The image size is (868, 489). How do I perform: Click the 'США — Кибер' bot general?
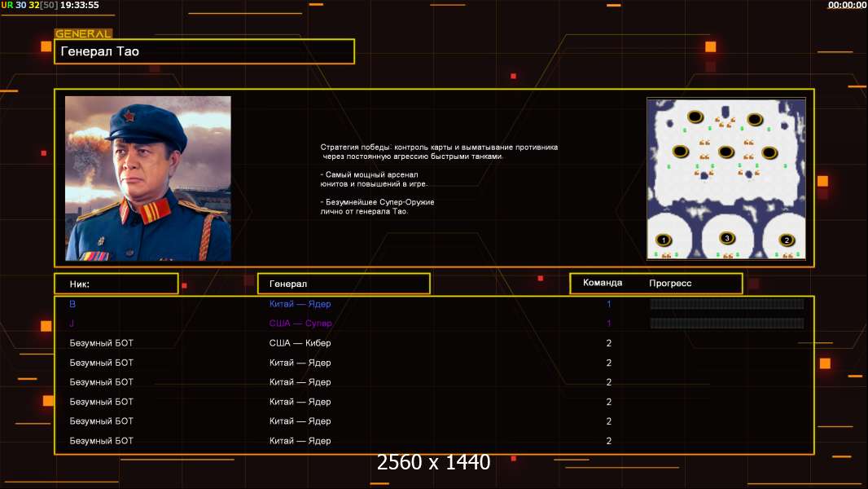click(300, 343)
